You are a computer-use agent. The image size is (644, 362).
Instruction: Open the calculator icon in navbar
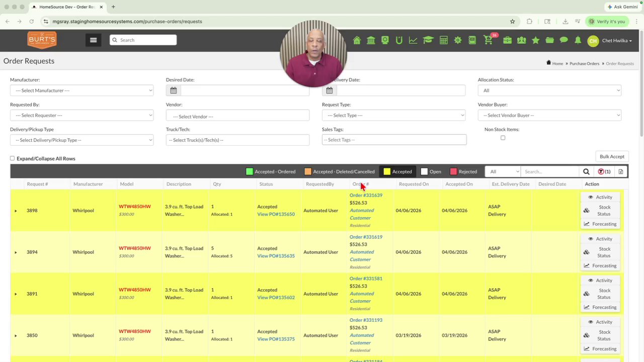pyautogui.click(x=444, y=40)
